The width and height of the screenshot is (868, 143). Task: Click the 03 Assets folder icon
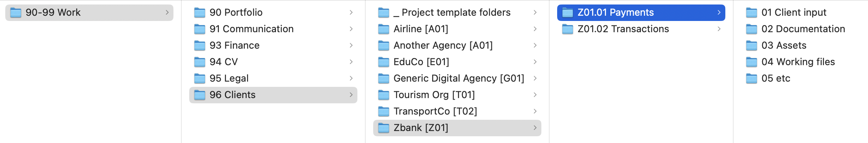coord(752,46)
